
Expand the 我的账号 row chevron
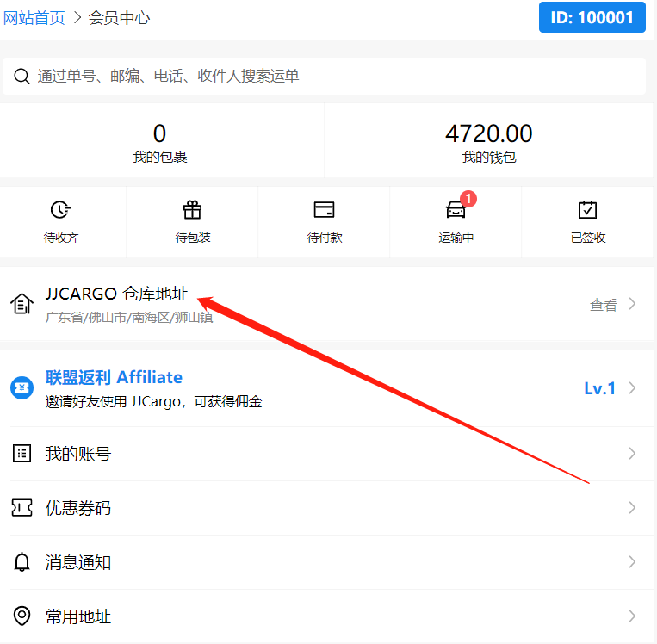click(x=632, y=454)
